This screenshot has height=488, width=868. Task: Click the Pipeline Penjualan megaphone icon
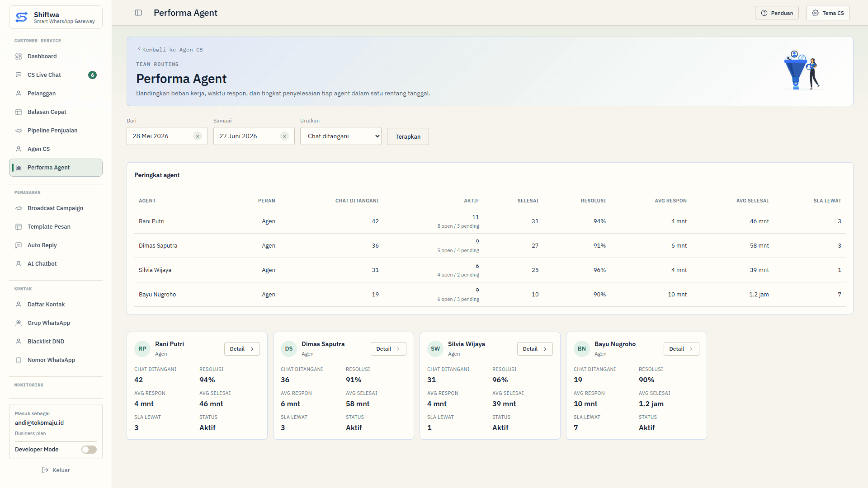pos(19,131)
